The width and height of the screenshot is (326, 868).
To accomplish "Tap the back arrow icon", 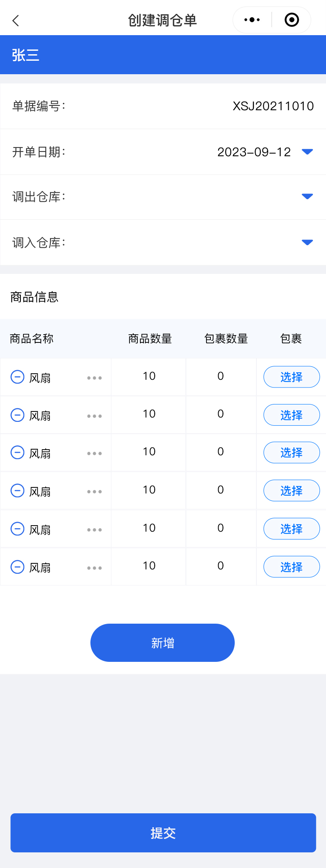I will click(16, 20).
